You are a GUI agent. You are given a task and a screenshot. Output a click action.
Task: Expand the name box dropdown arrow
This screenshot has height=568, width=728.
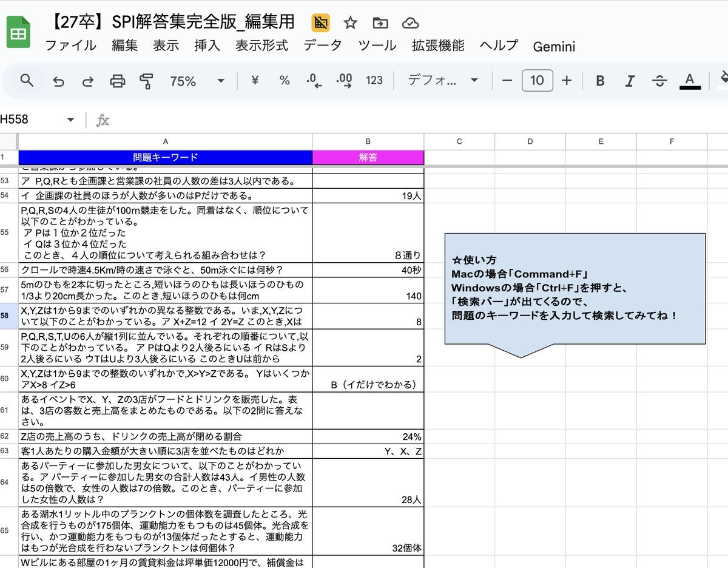pos(71,120)
